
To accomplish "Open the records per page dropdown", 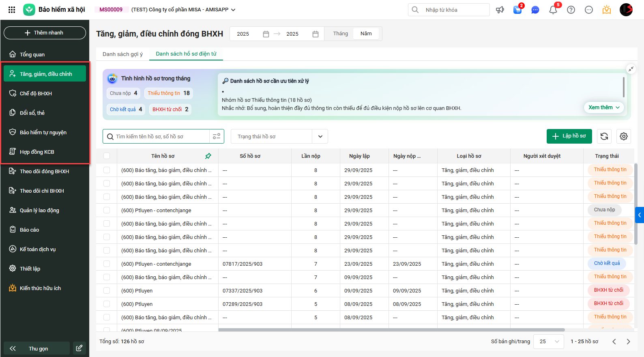I will click(x=549, y=342).
